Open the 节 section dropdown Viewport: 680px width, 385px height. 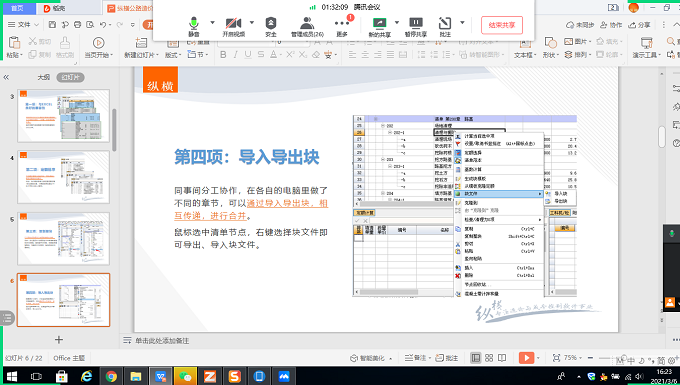[x=198, y=55]
